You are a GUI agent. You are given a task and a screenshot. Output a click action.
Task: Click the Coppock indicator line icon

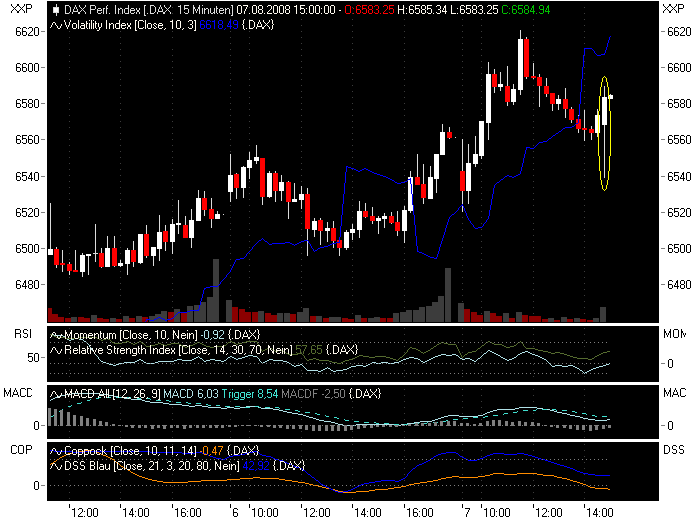coord(56,451)
